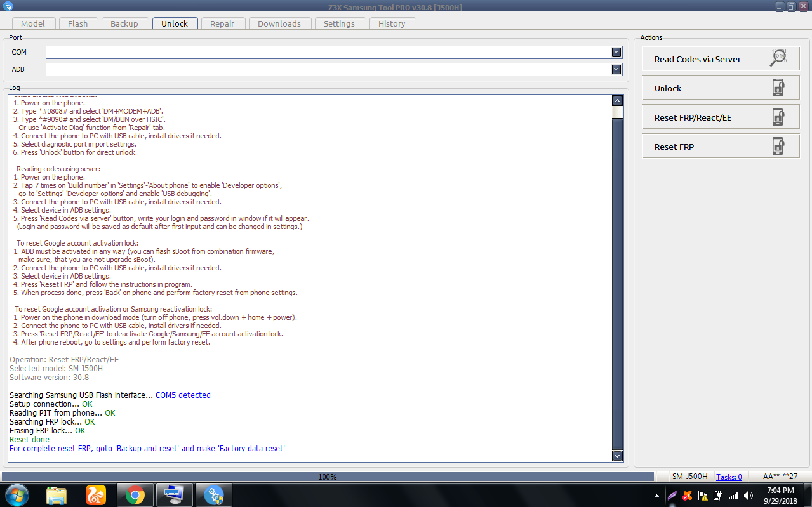Close the Z3X Samsung Tool window
The width and height of the screenshot is (812, 507).
[803, 6]
